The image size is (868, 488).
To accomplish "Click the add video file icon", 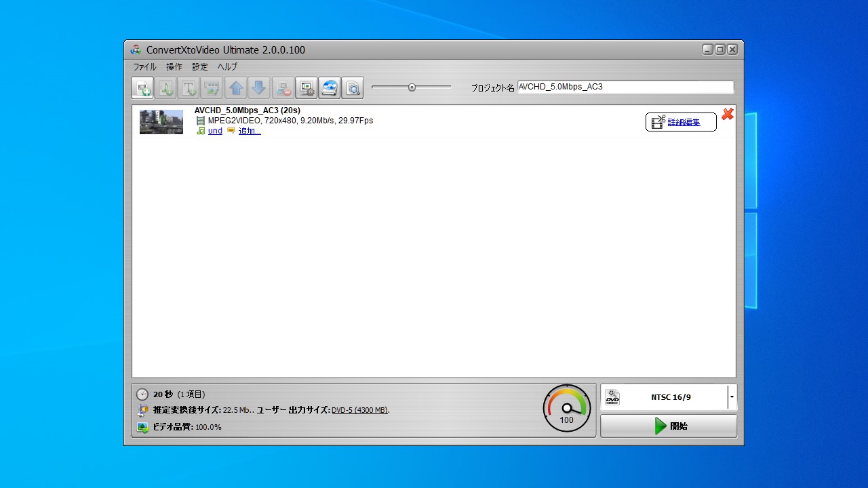I will click(142, 88).
